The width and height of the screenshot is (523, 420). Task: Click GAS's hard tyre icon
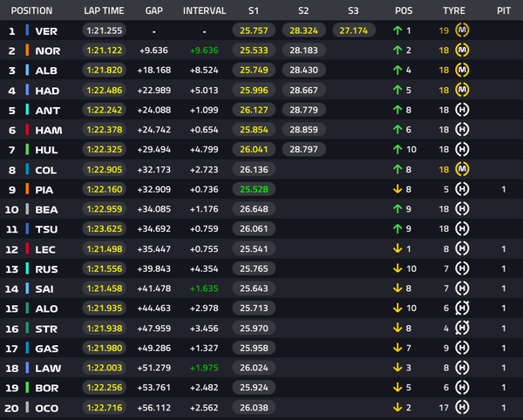tap(462, 348)
